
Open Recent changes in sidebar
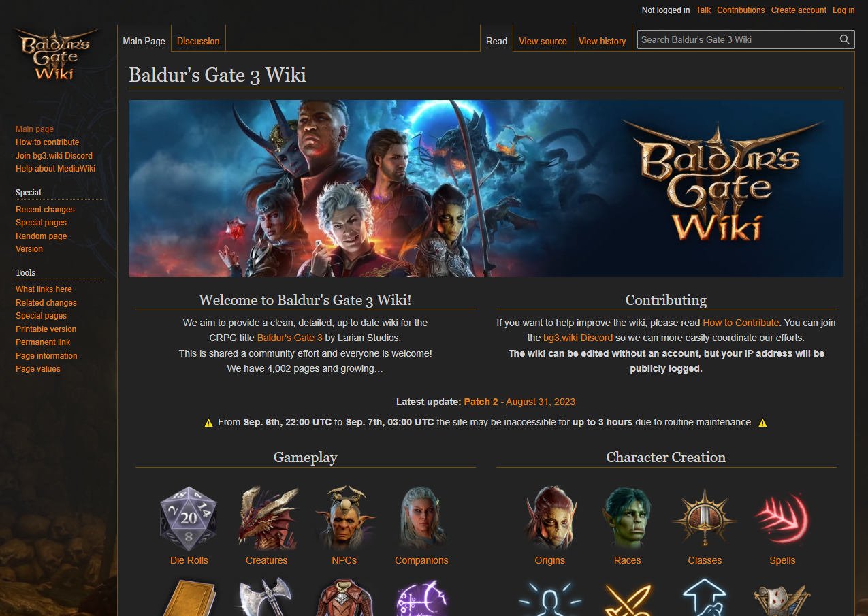click(x=45, y=210)
